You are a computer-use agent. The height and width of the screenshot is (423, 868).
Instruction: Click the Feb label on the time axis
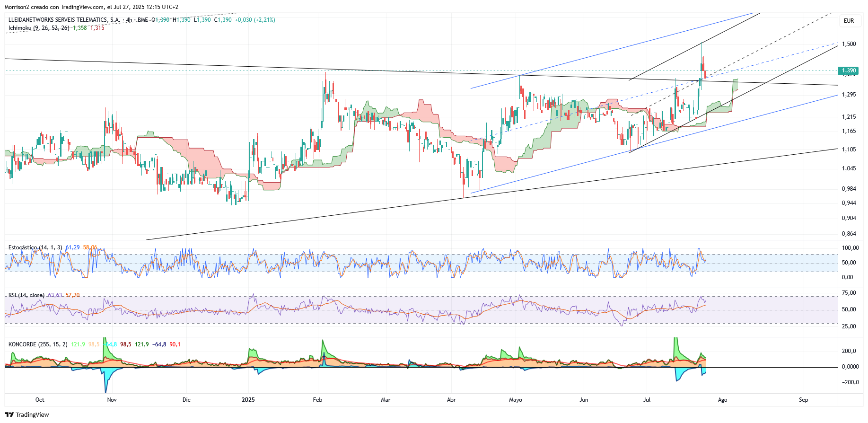(318, 400)
